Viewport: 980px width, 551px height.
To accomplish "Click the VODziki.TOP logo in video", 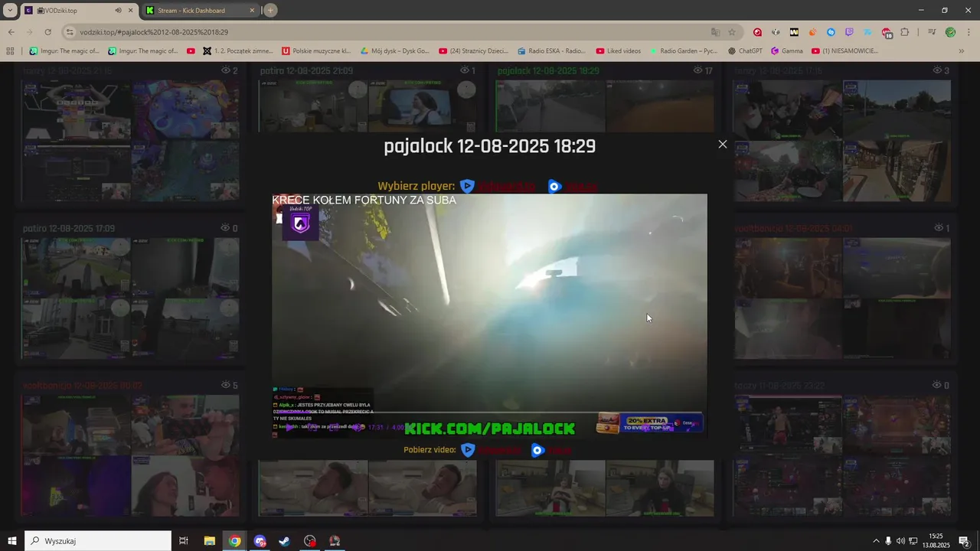I will pos(300,223).
